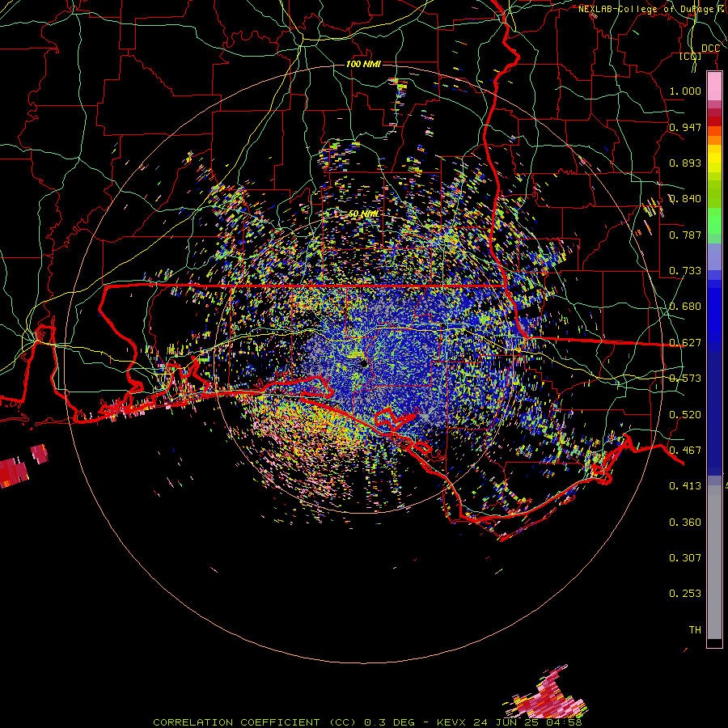The image size is (728, 728).
Task: Click the 50 NMI range ring label
Action: click(x=363, y=214)
